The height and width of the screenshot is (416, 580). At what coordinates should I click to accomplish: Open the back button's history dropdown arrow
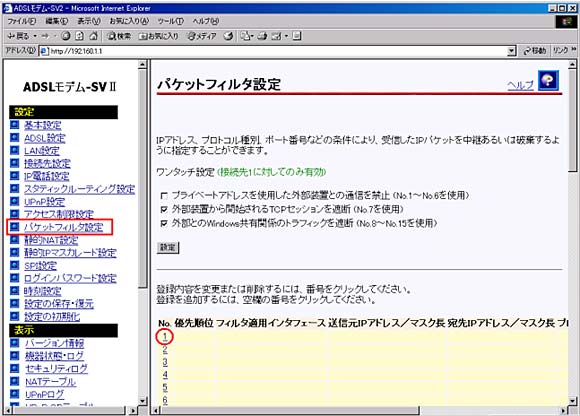click(35, 36)
